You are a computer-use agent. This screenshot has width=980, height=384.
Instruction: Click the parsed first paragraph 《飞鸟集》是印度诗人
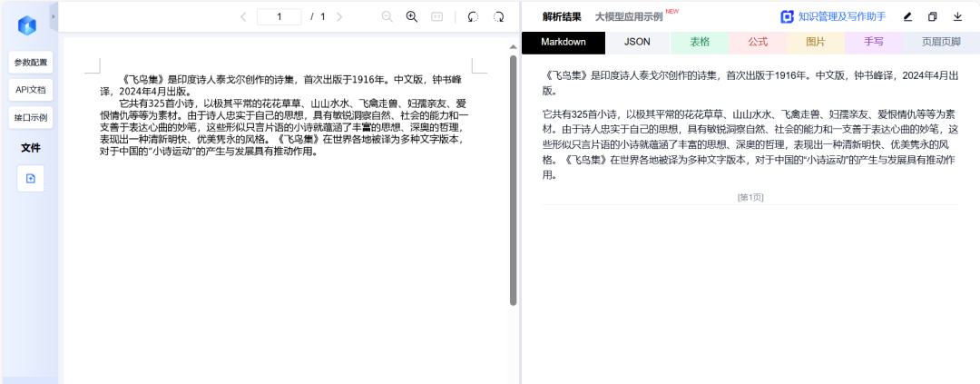pyautogui.click(x=750, y=84)
